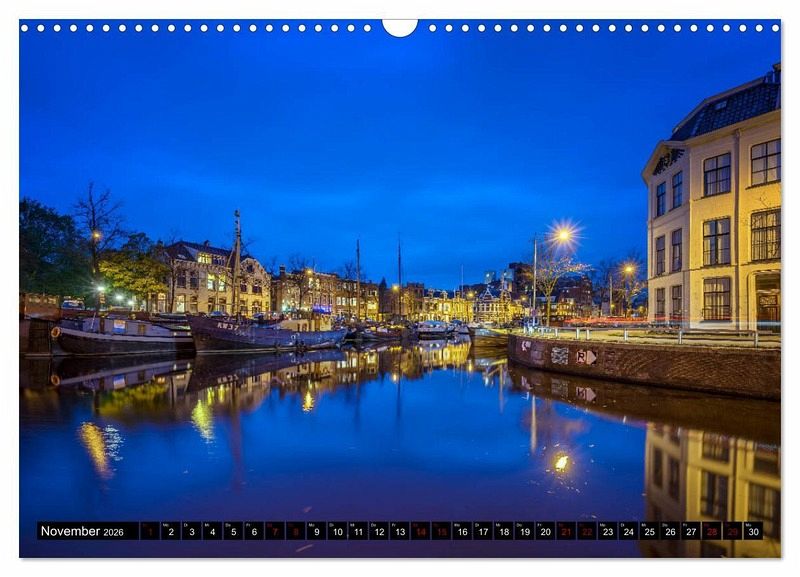
Task: Select red day 15 in the calendar strip
Action: click(442, 531)
